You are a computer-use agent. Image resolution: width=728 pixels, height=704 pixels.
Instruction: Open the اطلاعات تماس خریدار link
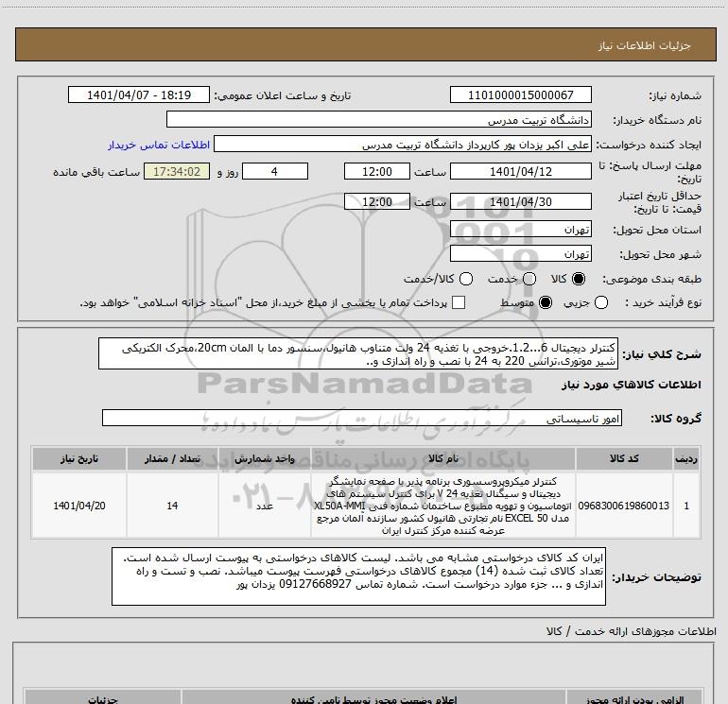[159, 145]
